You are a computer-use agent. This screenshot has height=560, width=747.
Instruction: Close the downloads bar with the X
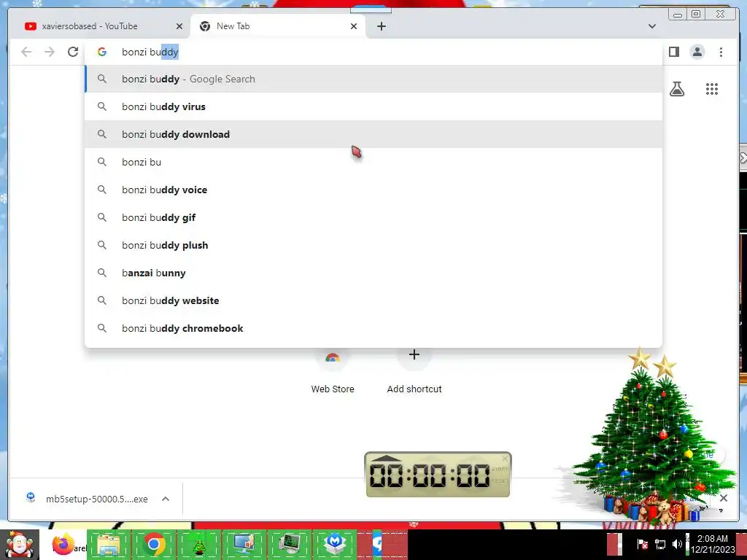pos(723,498)
